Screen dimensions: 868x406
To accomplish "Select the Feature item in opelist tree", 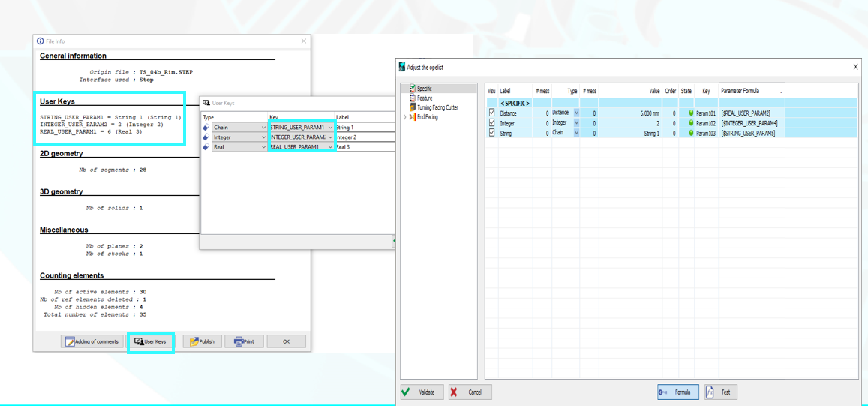I will point(425,98).
